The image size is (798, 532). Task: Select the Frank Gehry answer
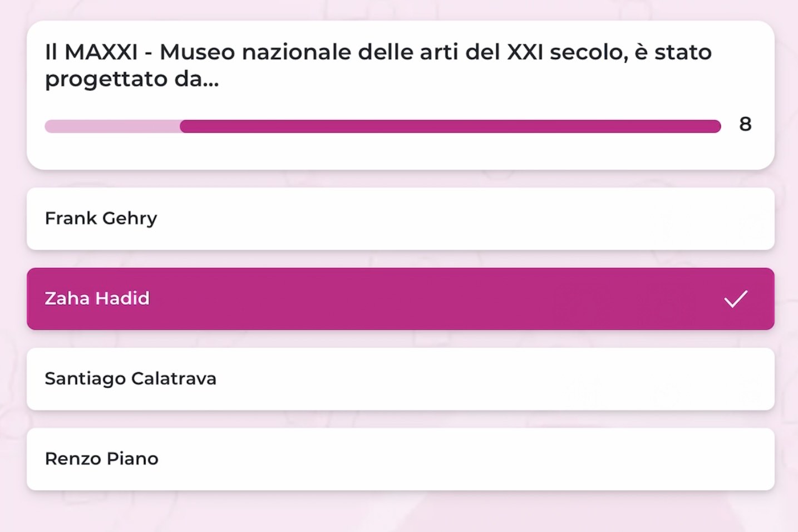click(x=401, y=219)
